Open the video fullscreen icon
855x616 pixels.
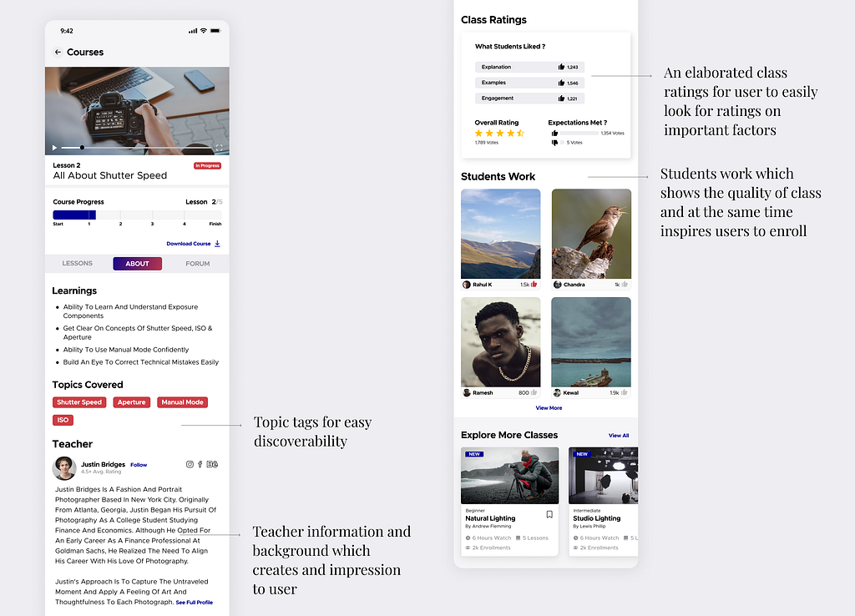219,148
